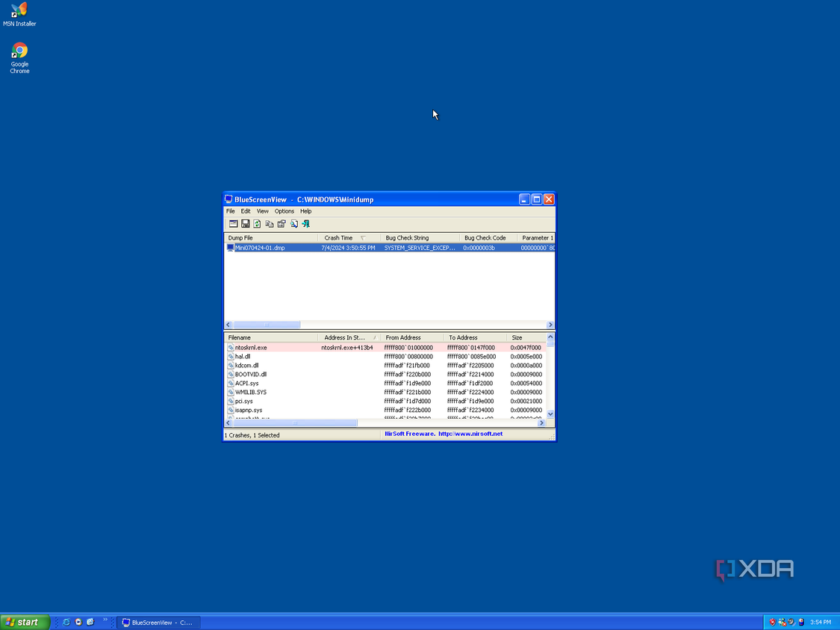Open Properties toolbar icon
Screen dimensions: 840x630
coord(281,224)
